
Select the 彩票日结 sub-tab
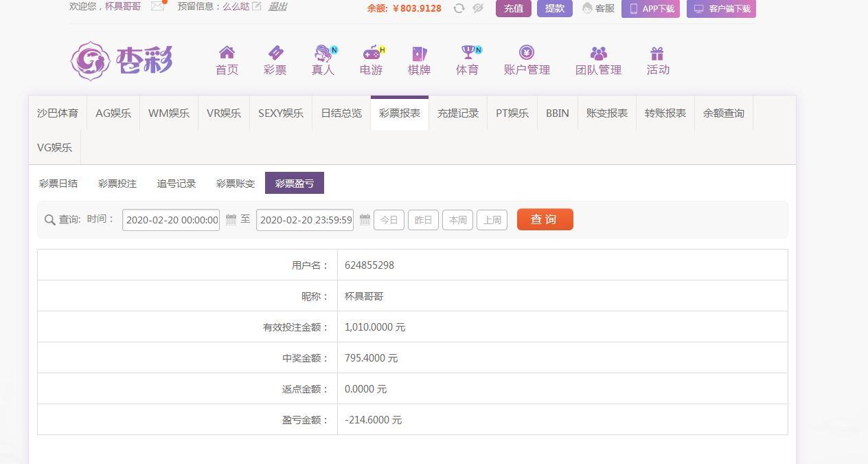coord(58,184)
